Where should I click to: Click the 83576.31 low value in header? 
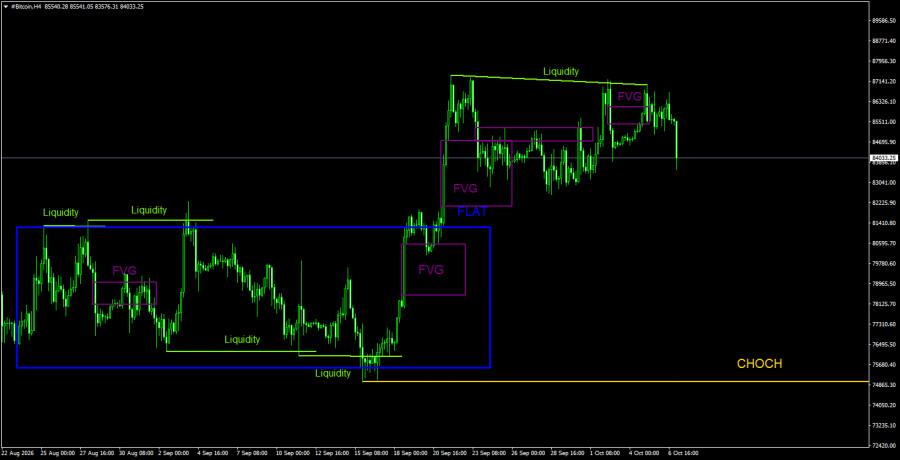click(x=106, y=6)
